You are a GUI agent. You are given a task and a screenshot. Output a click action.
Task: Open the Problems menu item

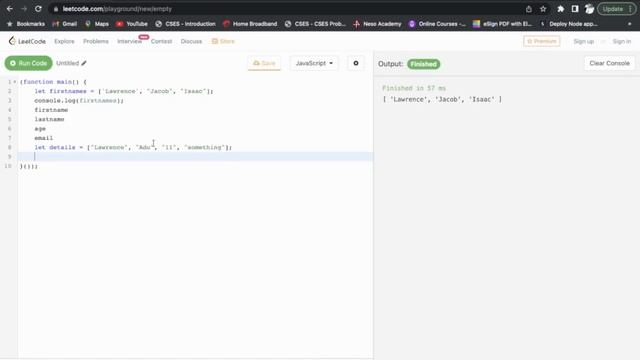(x=96, y=41)
